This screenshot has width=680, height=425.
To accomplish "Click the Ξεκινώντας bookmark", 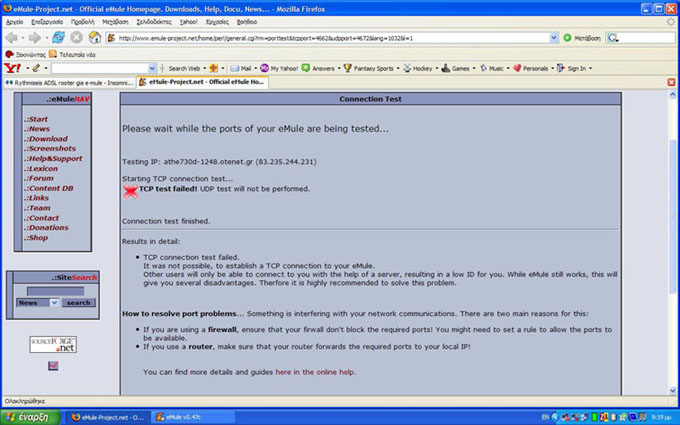I will click(26, 54).
